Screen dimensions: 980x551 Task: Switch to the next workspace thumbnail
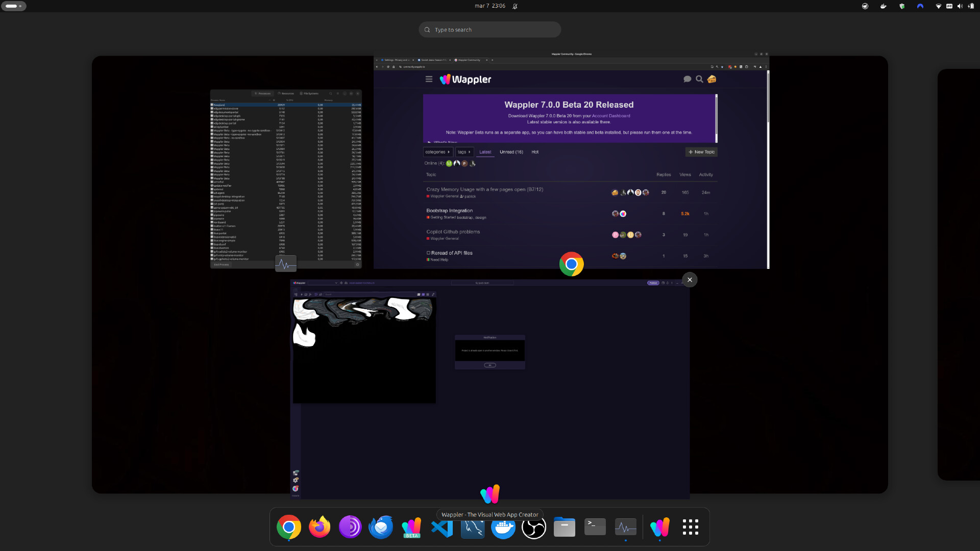point(959,274)
